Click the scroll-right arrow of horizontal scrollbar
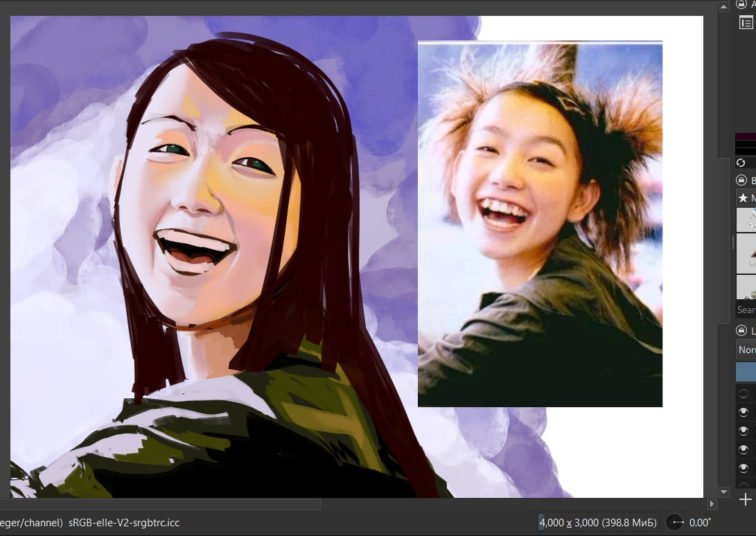 point(711,504)
